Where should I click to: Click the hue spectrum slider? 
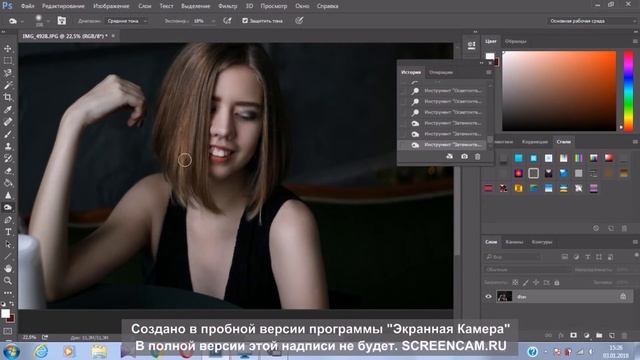click(629, 91)
